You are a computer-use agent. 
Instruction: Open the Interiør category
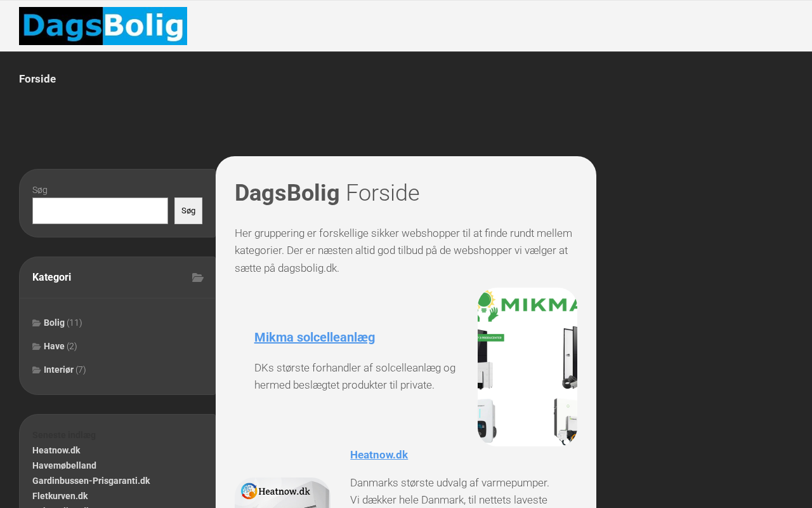(x=58, y=370)
